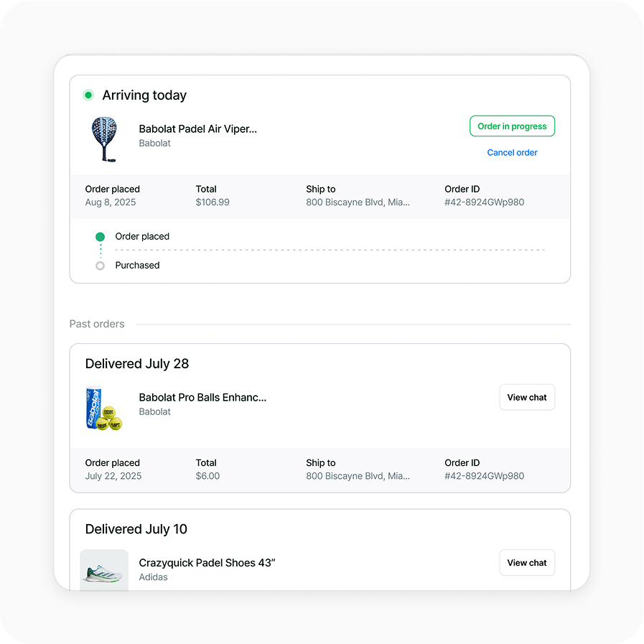Click the Babolat brand label under Pro Balls

[154, 412]
